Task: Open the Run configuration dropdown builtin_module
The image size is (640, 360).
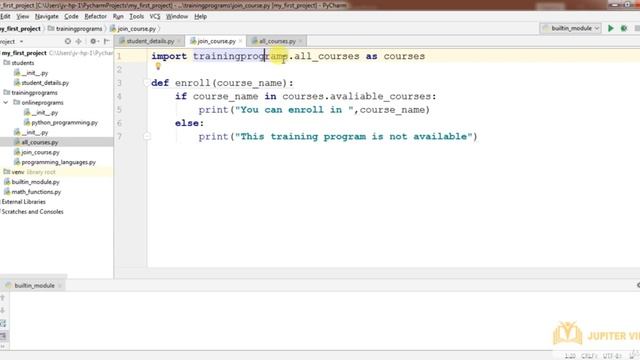Action: pos(570,28)
